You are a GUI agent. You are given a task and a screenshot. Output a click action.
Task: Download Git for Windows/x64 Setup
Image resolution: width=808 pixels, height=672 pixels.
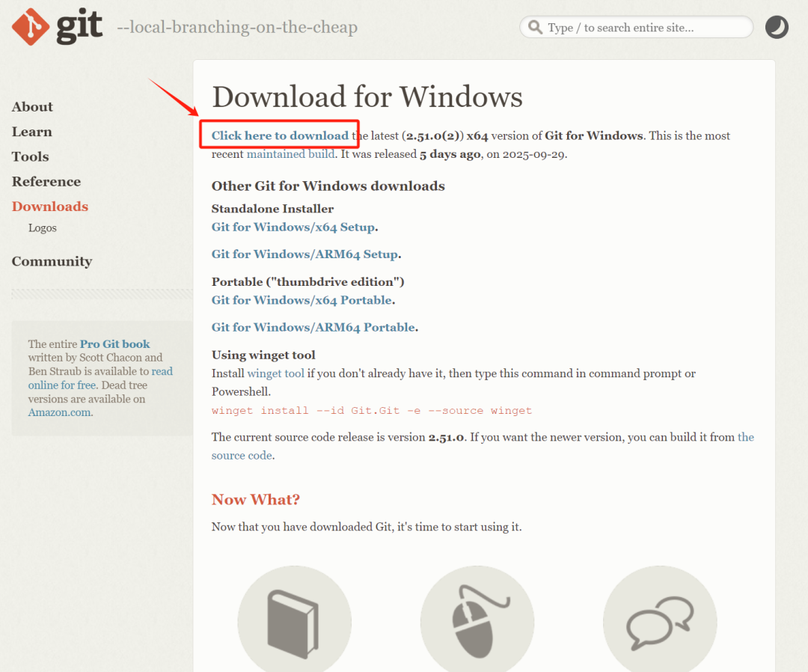pyautogui.click(x=293, y=227)
